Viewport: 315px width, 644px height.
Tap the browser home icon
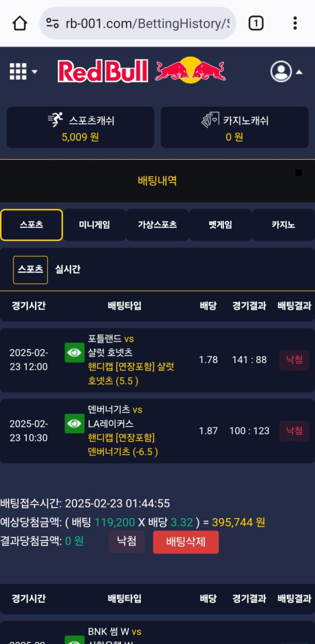point(19,23)
